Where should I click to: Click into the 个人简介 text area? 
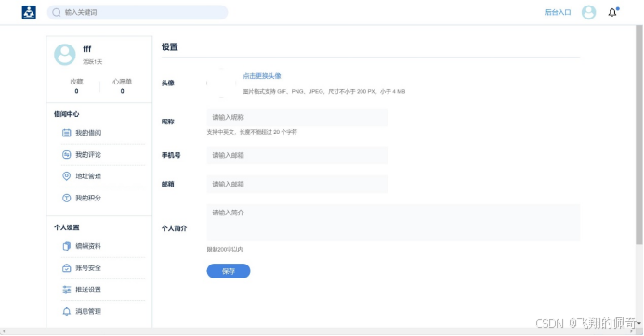[x=393, y=223]
